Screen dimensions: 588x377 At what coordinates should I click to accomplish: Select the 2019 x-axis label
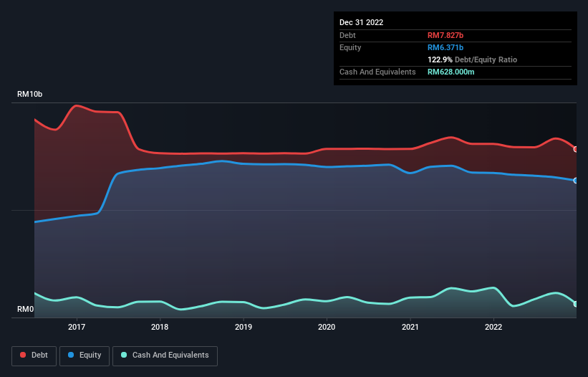[x=244, y=327]
